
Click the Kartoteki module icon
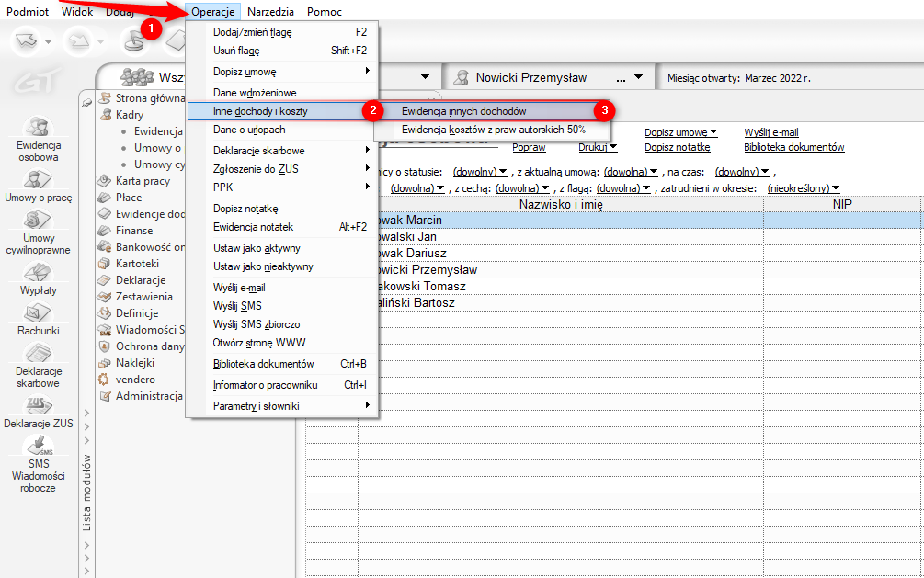pyautogui.click(x=104, y=264)
